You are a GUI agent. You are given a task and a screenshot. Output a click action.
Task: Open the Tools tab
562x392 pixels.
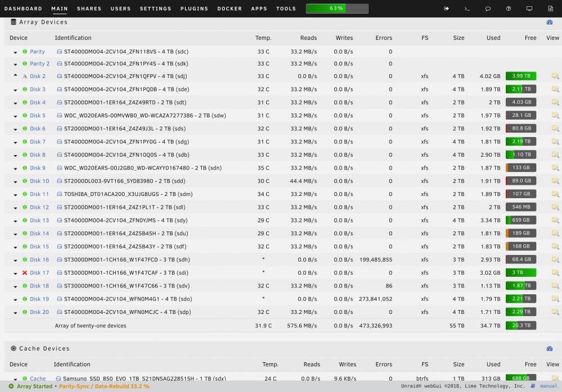286,8
